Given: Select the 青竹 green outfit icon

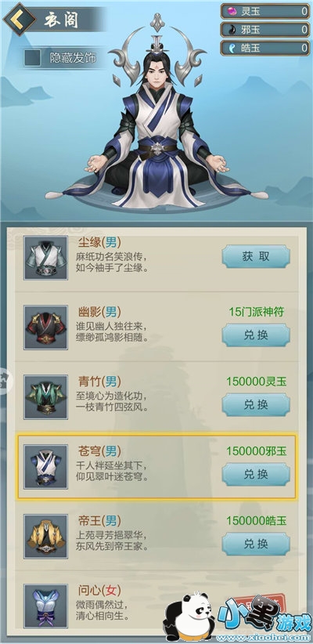Looking at the screenshot, I should (x=45, y=396).
